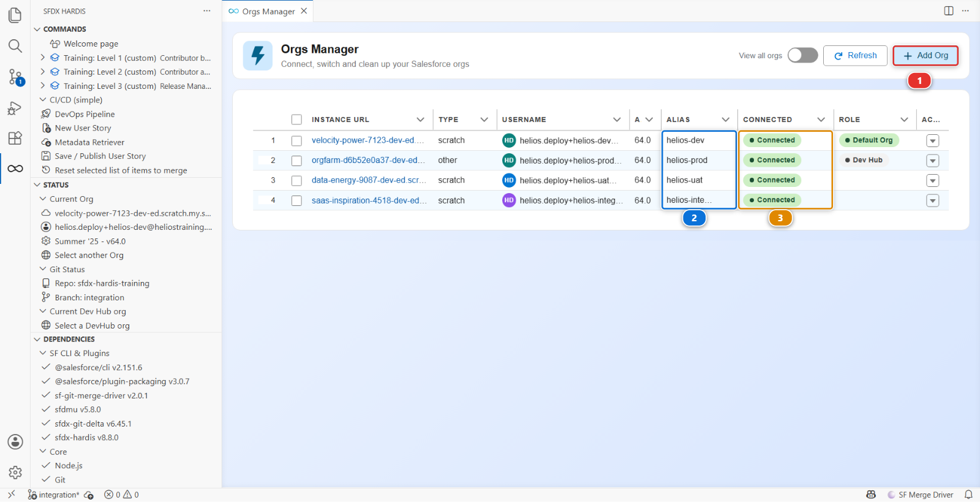Image resolution: width=980 pixels, height=502 pixels.
Task: Click the Refresh button
Action: [x=855, y=55]
